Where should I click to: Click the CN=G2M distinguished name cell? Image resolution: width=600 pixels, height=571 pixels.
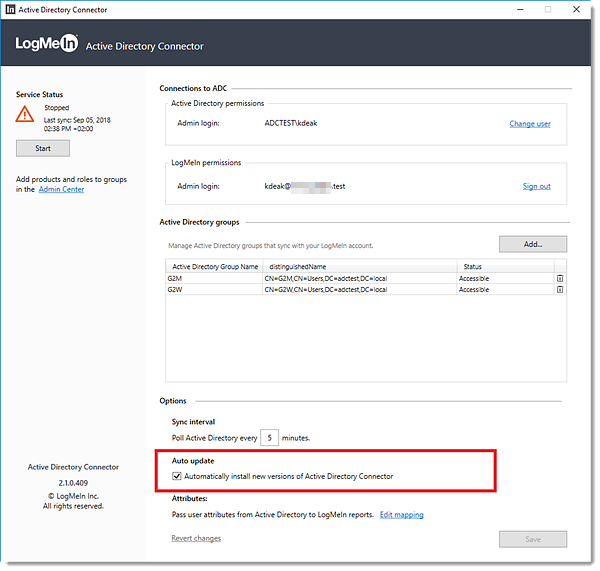(x=360, y=278)
